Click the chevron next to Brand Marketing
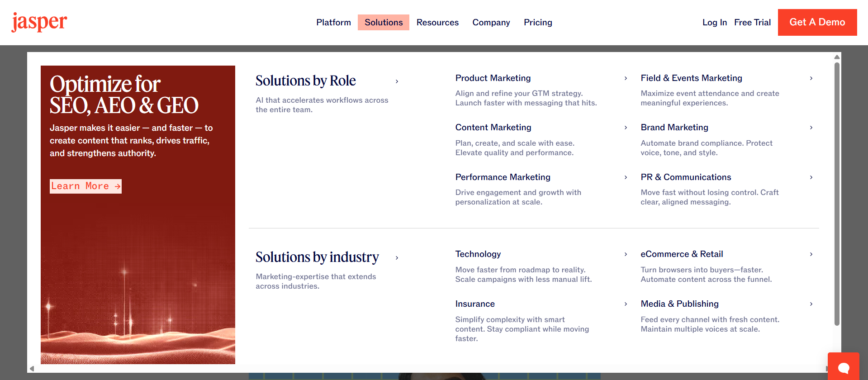This screenshot has width=868, height=380. click(811, 128)
